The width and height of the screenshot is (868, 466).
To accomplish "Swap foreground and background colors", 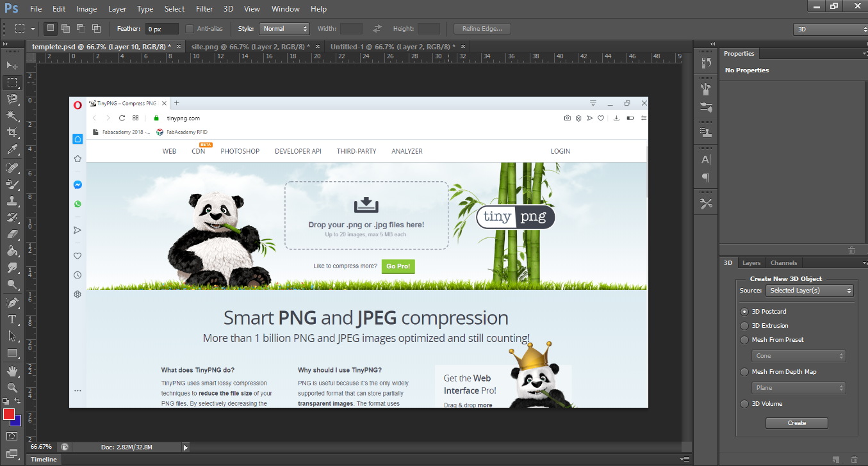I will 18,401.
